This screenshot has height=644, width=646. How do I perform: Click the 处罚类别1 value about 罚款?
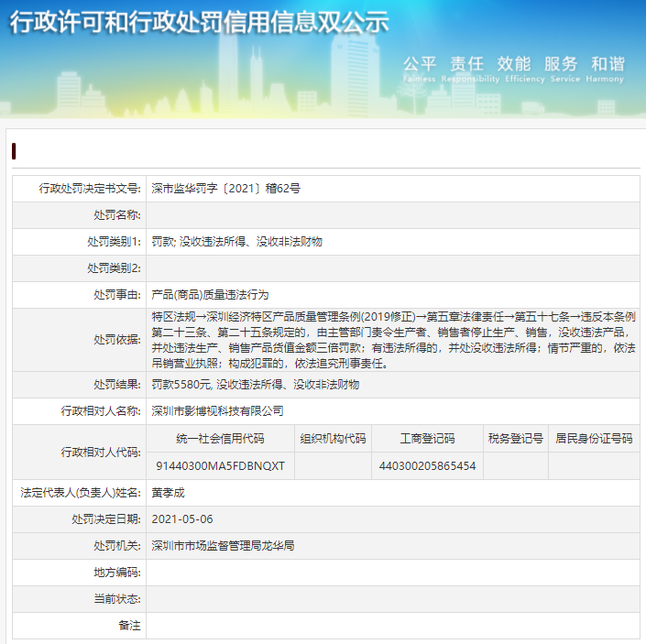236,242
